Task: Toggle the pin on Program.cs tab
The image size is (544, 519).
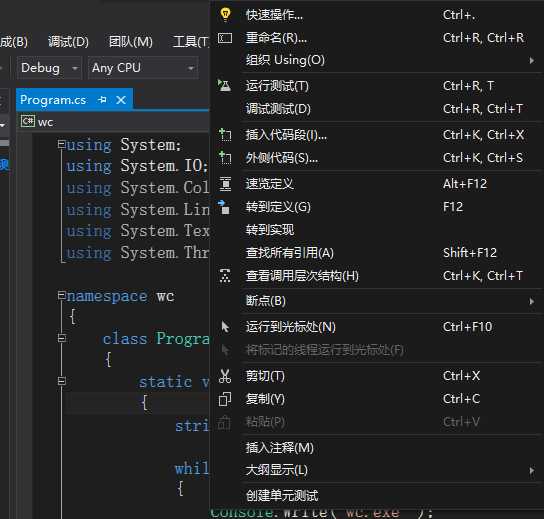Action: 102,100
